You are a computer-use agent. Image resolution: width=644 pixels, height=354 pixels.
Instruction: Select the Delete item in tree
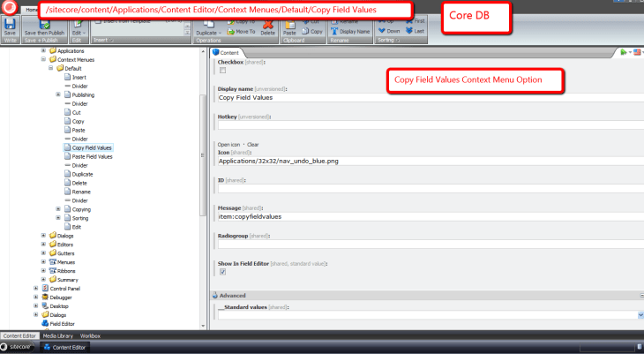tap(79, 183)
